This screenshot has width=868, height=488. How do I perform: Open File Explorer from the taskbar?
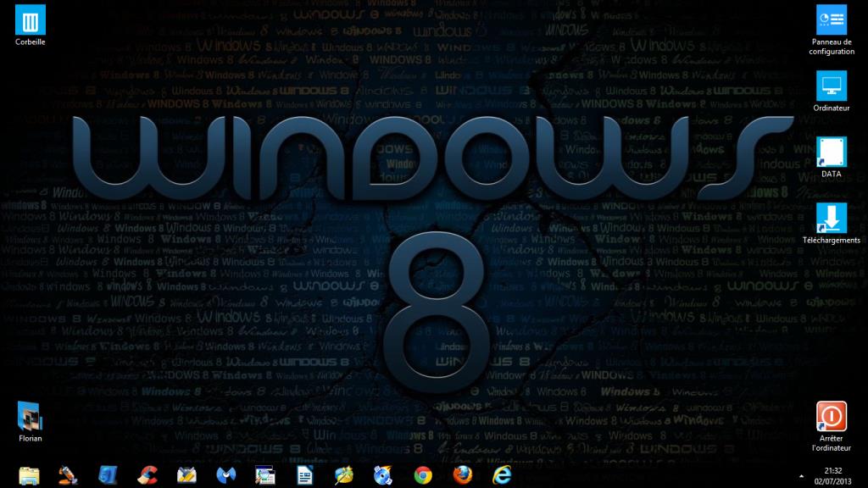click(30, 475)
